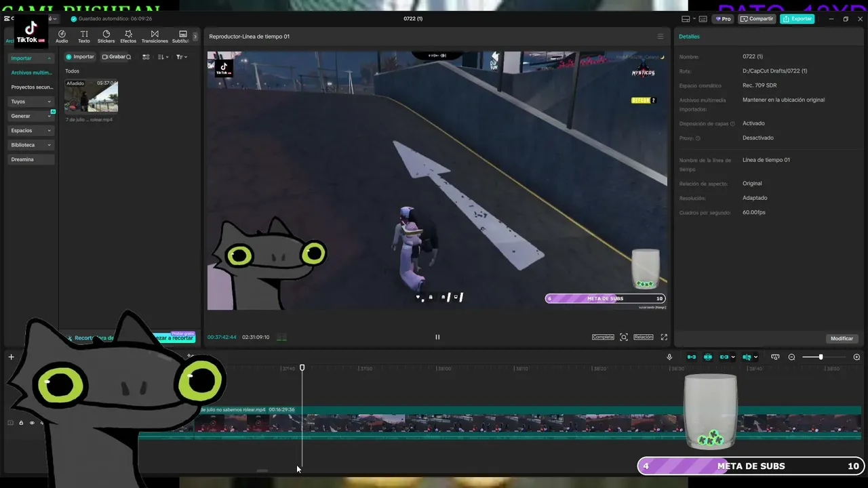Show more media tabs with the arrow
Screen dimensions: 868x488
click(x=195, y=37)
